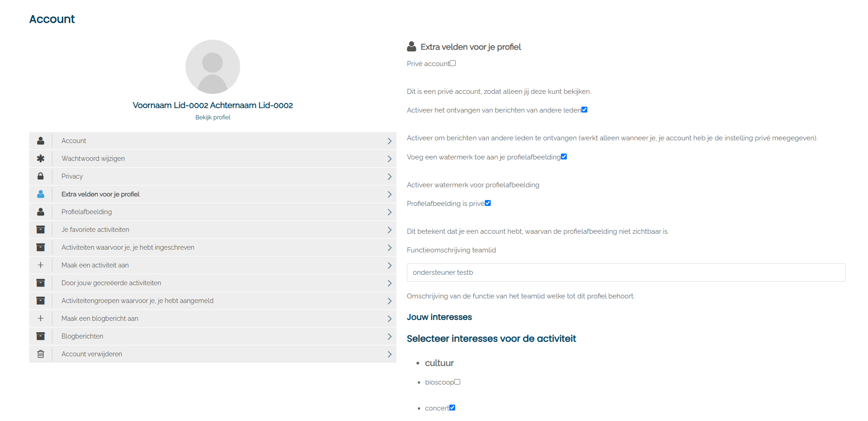
Task: Click the chevron on Door jouw gecreëerde activiteiten
Action: pyautogui.click(x=390, y=283)
